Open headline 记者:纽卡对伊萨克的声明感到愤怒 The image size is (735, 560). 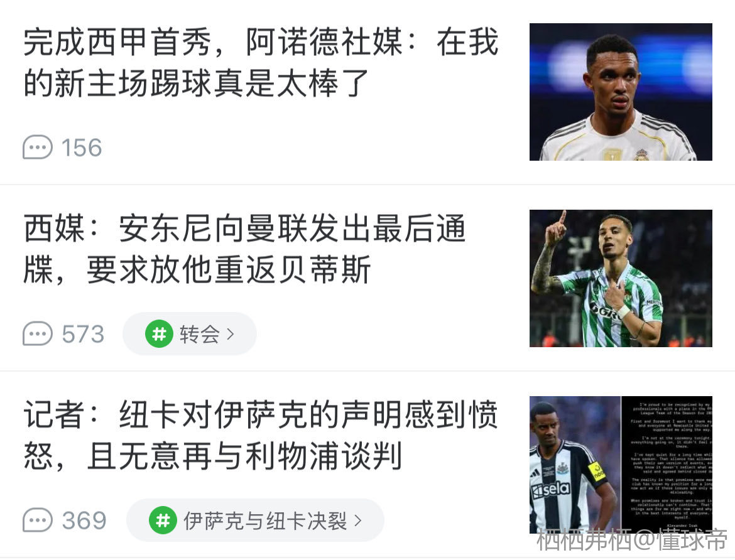click(x=261, y=435)
